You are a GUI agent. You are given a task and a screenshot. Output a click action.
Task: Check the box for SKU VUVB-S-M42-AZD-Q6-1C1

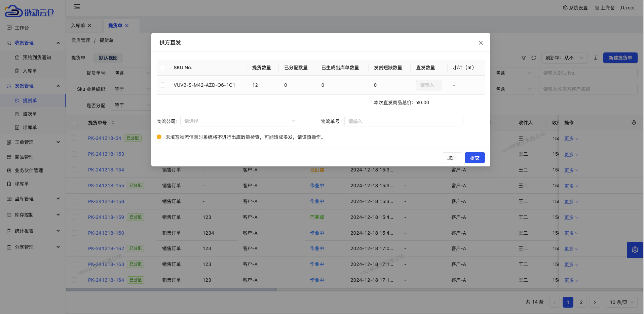tap(162, 85)
